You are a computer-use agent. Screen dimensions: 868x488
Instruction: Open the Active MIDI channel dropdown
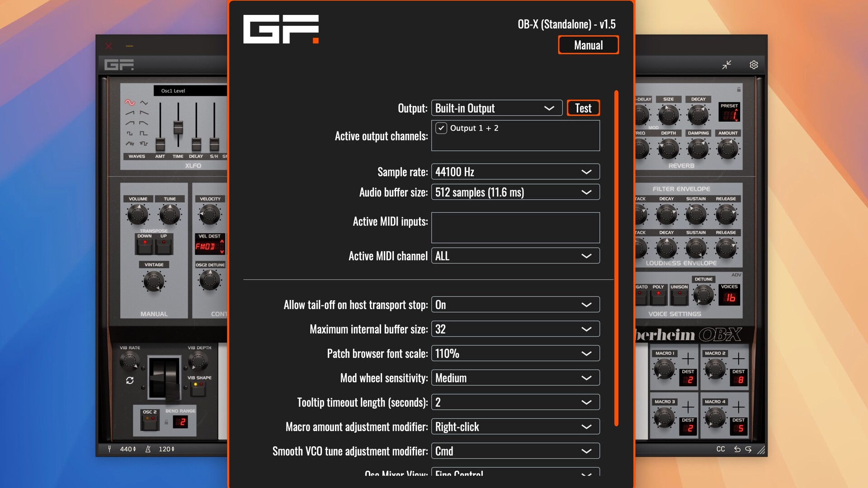(x=515, y=256)
